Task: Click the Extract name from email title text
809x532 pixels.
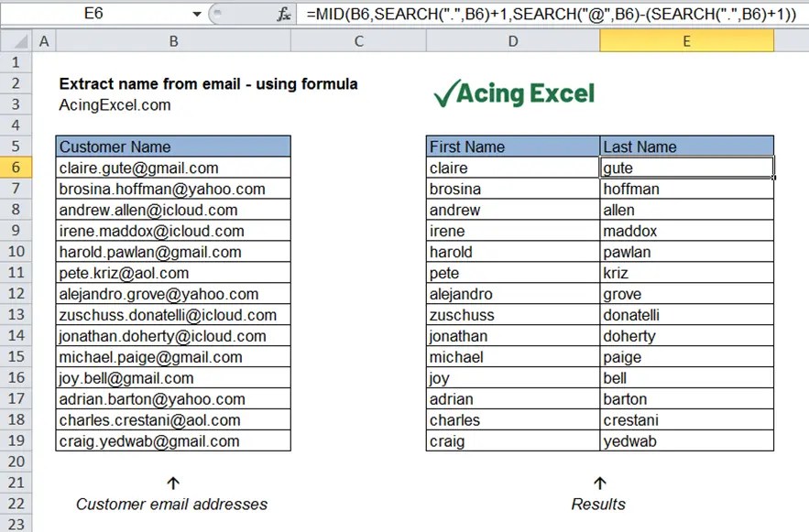Action: pos(209,83)
